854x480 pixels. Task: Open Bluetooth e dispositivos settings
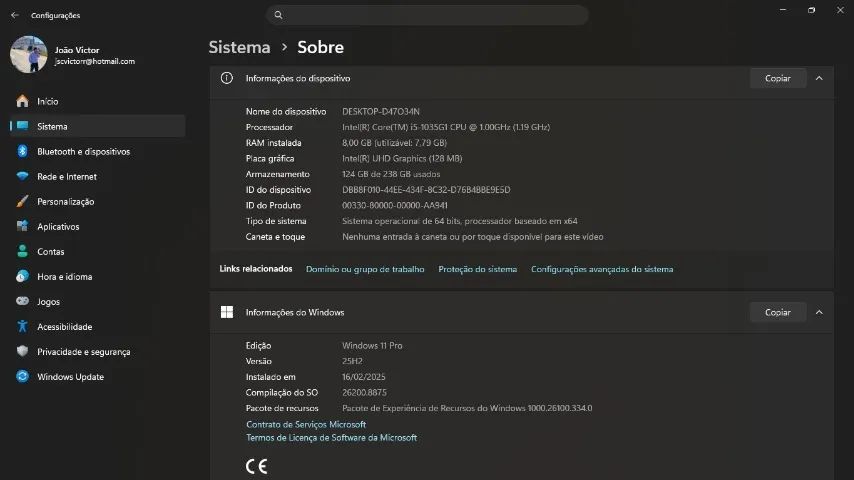pyautogui.click(x=97, y=151)
